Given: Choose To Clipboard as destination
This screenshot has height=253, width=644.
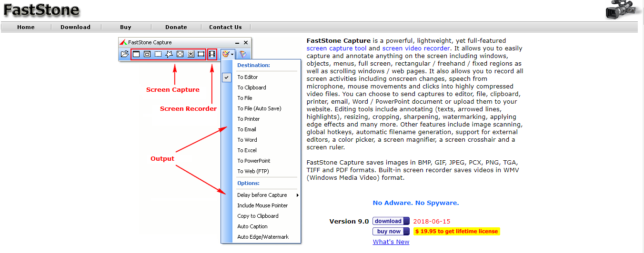Looking at the screenshot, I should tap(261, 88).
